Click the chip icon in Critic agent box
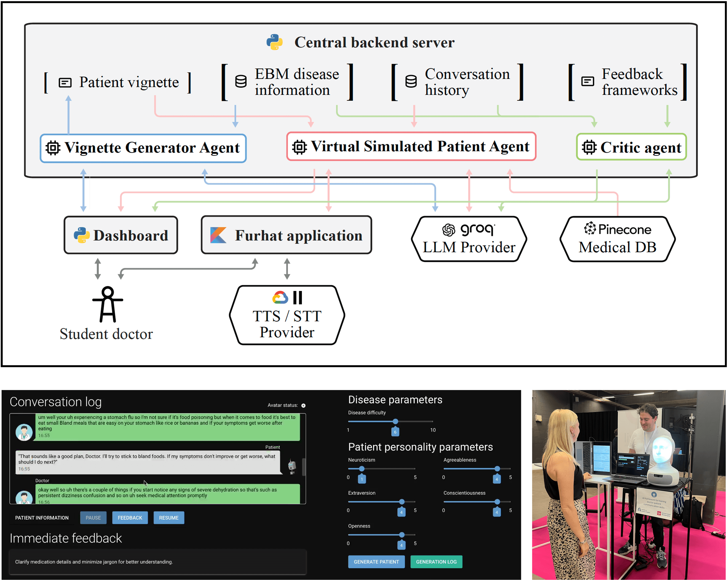Image resolution: width=728 pixels, height=580 pixels. (589, 147)
